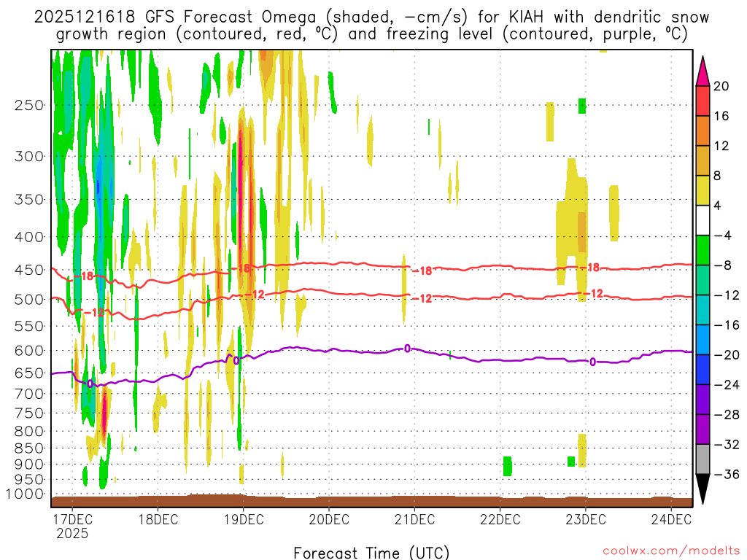
Task: Choose the cyan -12 to -16 colorbar swatch
Action: [703, 310]
